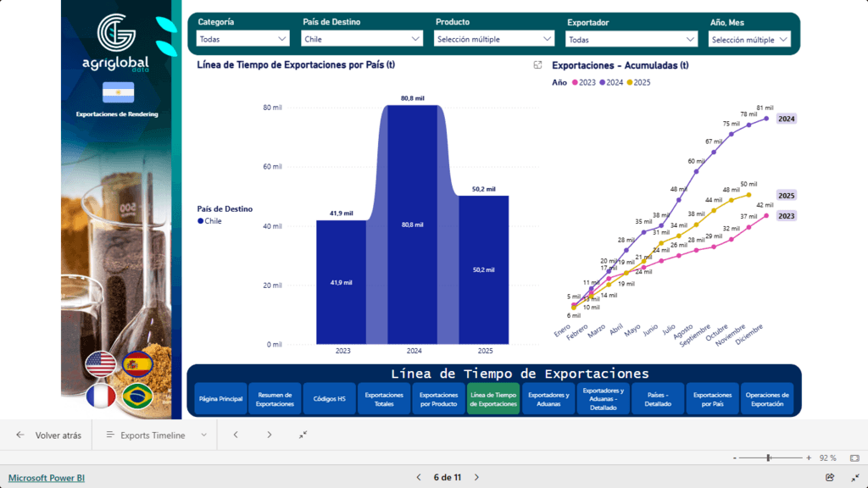Click the USA flag icon
This screenshot has height=488, width=868.
pyautogui.click(x=100, y=365)
